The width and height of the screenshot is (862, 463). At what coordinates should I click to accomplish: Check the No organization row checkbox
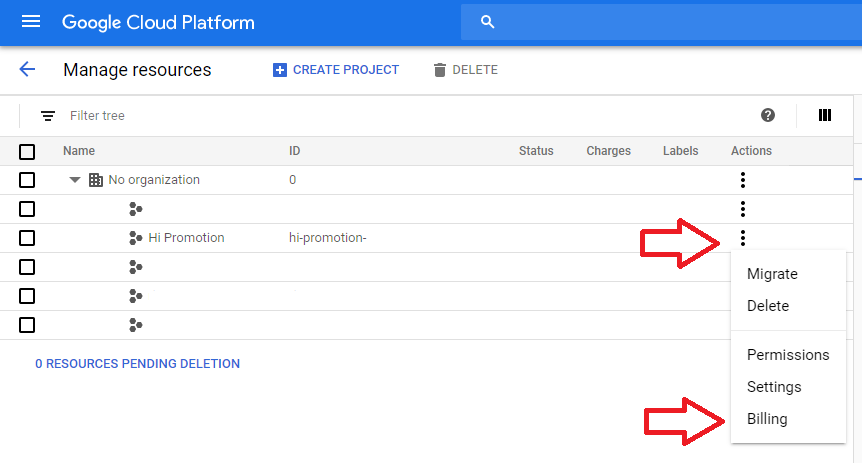[x=27, y=180]
